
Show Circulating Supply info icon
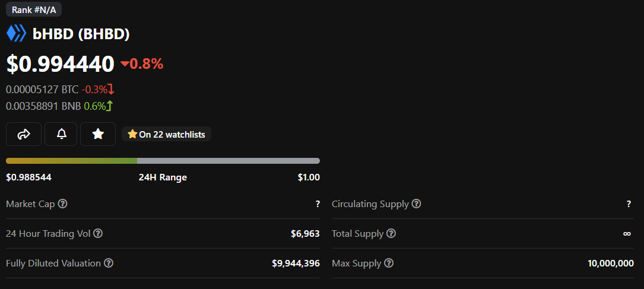417,204
